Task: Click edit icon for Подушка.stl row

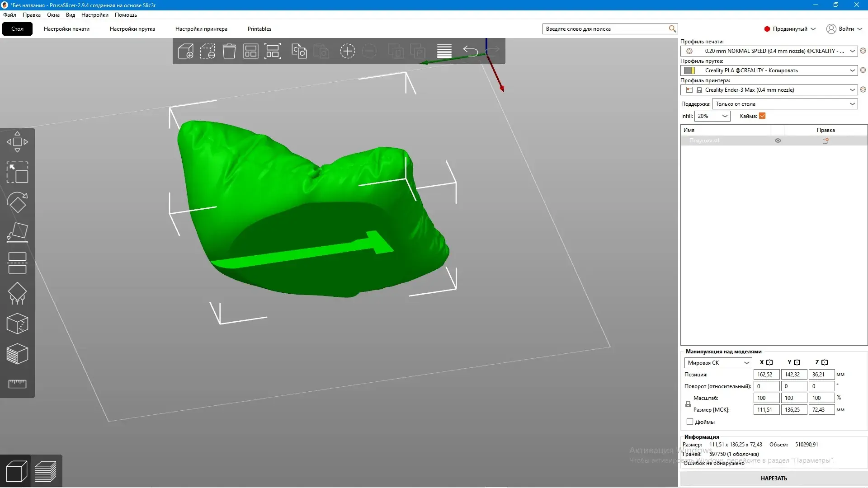Action: point(826,141)
